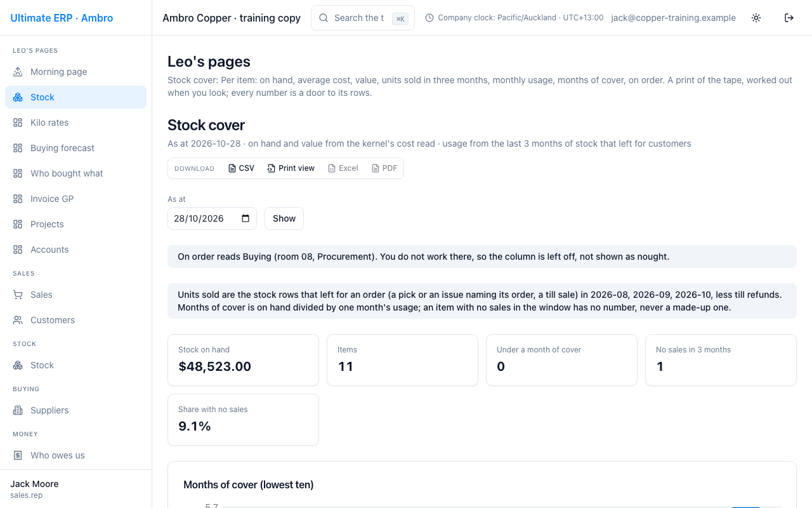This screenshot has height=508, width=812.
Task: Click the Accounts grid icon
Action: coord(18,250)
